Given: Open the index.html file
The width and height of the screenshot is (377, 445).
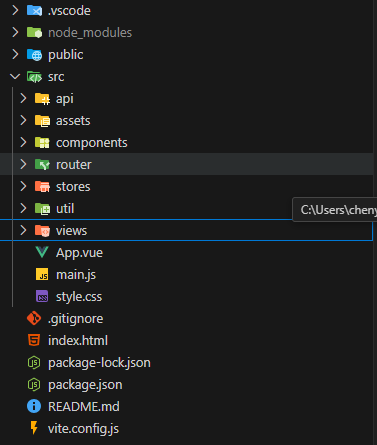Looking at the screenshot, I should click(x=78, y=340).
